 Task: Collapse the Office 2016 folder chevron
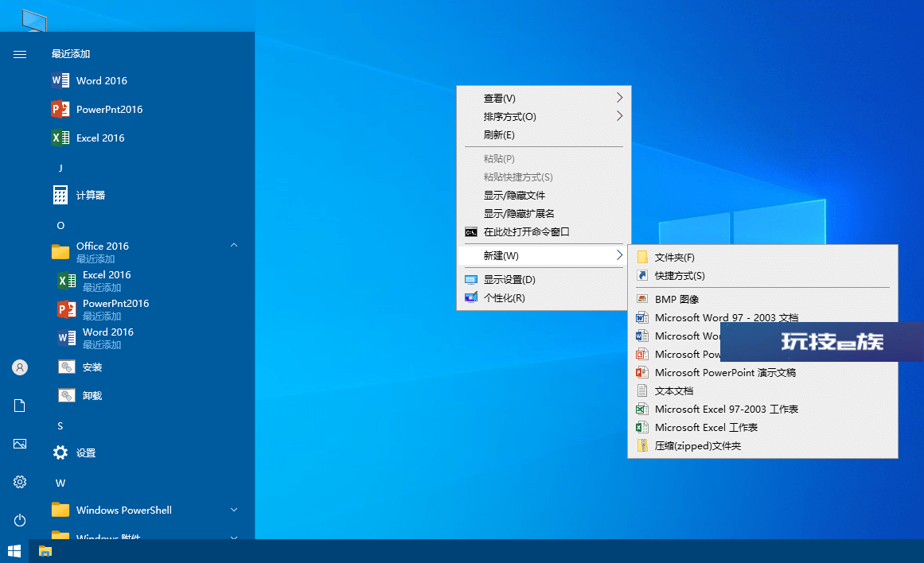coord(234,245)
